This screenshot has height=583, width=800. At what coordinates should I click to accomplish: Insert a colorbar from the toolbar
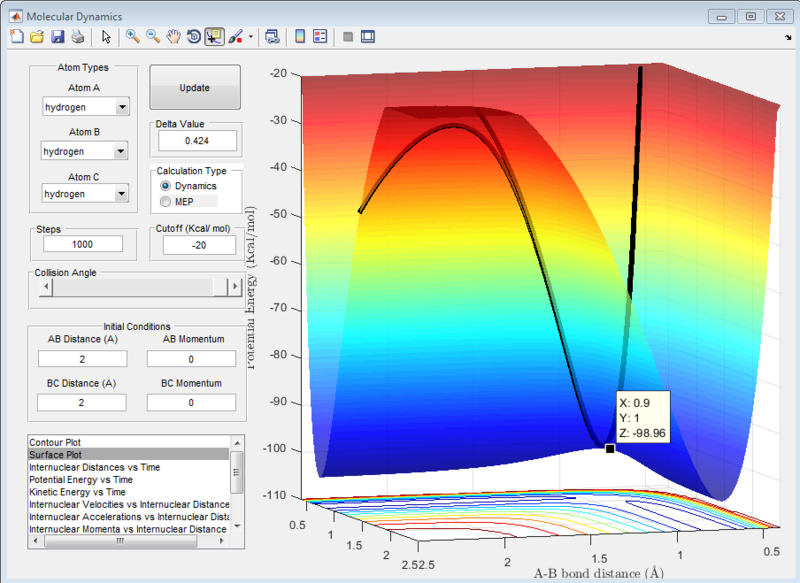tap(299, 37)
